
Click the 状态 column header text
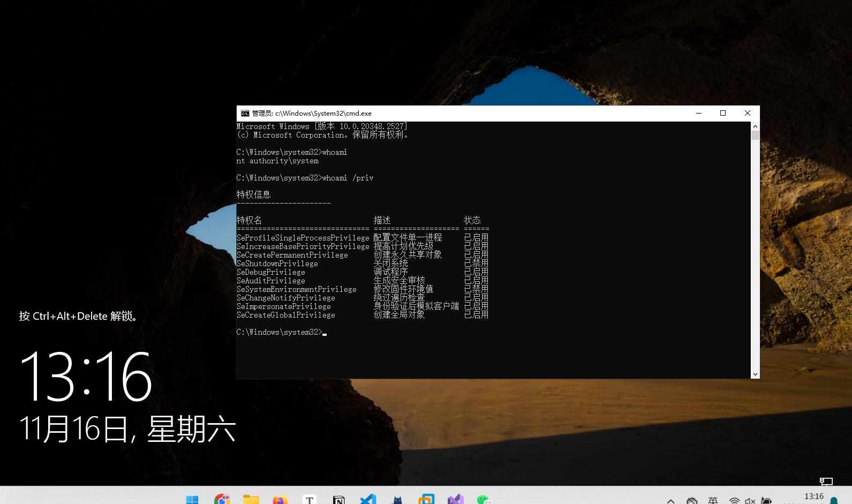[472, 220]
